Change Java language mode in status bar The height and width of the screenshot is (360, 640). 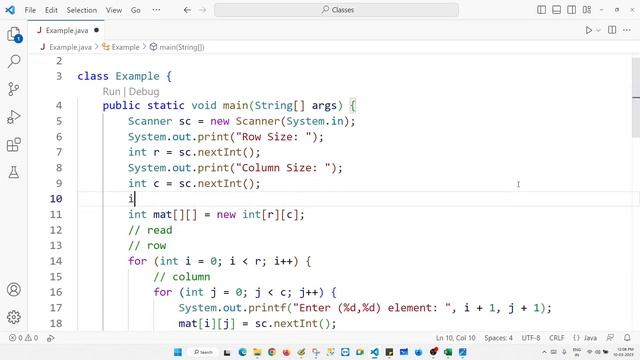coord(590,338)
